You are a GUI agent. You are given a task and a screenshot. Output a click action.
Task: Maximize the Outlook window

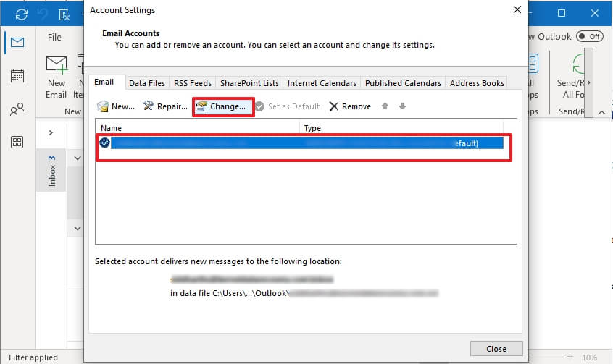tap(562, 13)
